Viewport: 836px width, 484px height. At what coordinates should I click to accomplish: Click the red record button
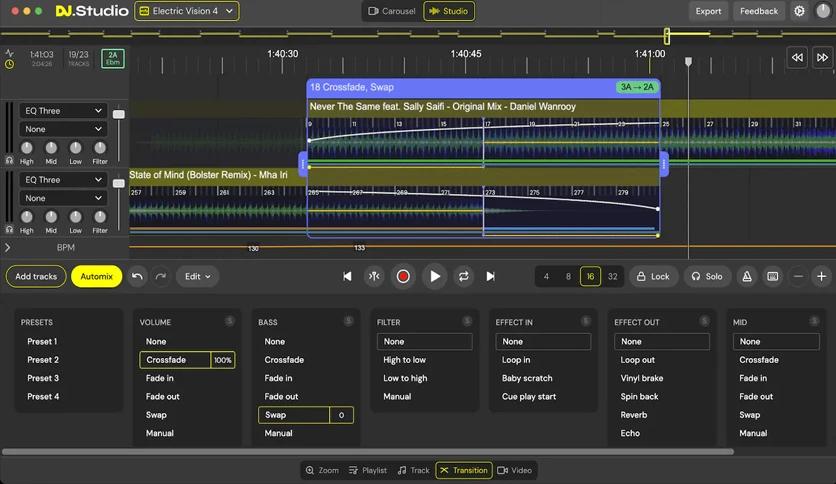coord(403,276)
